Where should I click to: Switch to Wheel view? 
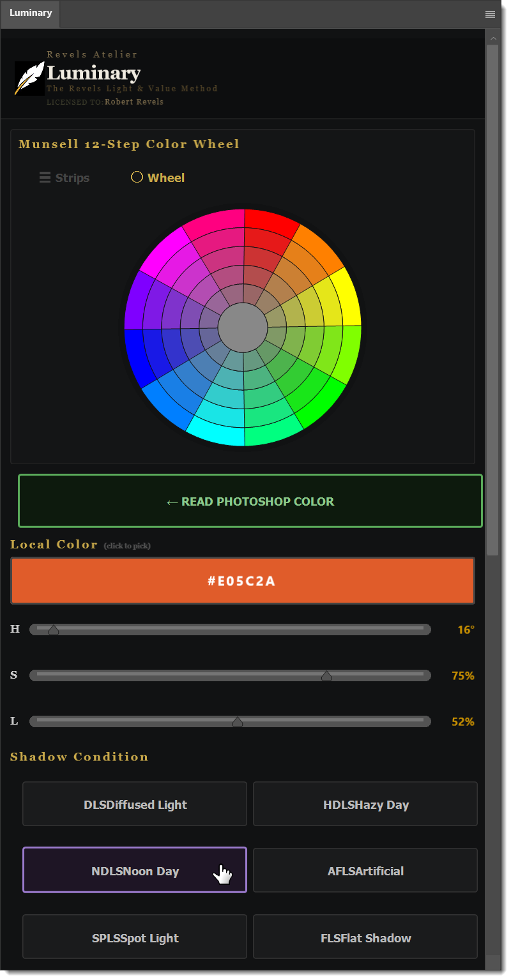coord(158,177)
